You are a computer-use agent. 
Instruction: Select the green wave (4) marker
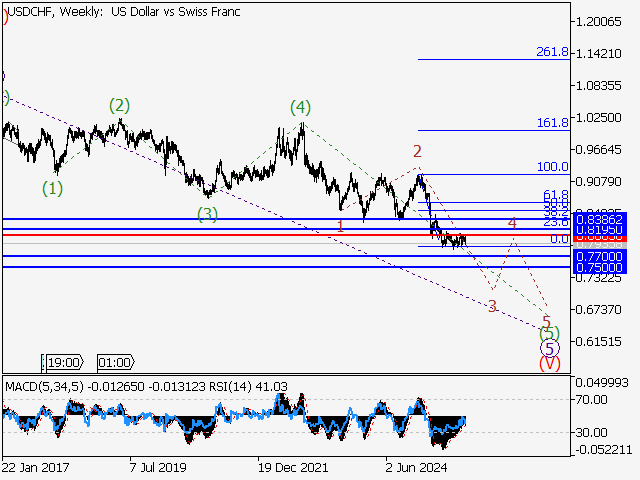[x=300, y=107]
